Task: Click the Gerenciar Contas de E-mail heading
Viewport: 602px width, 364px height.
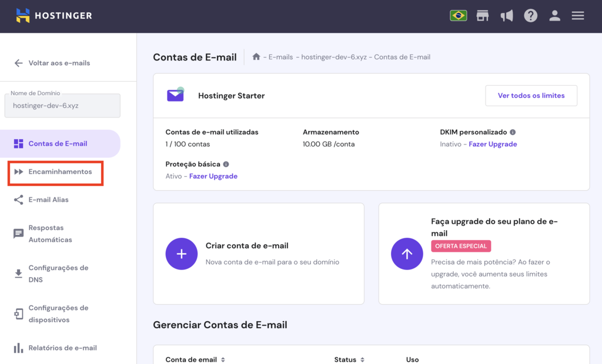Action: point(220,325)
